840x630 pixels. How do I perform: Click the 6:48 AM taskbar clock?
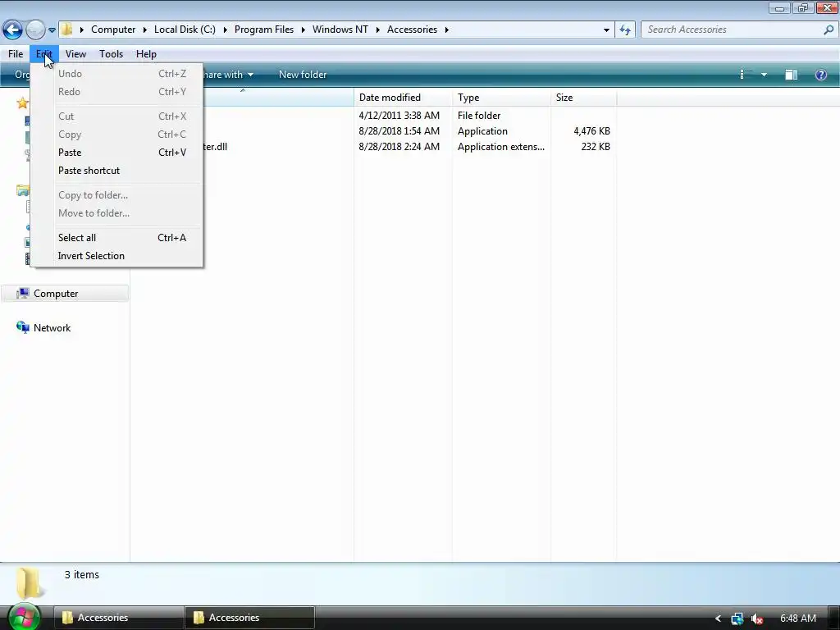pos(797,619)
